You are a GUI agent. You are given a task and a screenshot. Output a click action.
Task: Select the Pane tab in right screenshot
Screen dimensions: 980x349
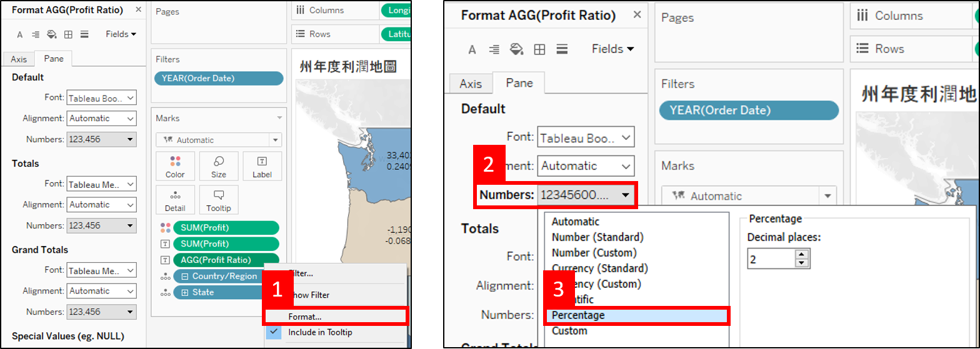click(519, 82)
